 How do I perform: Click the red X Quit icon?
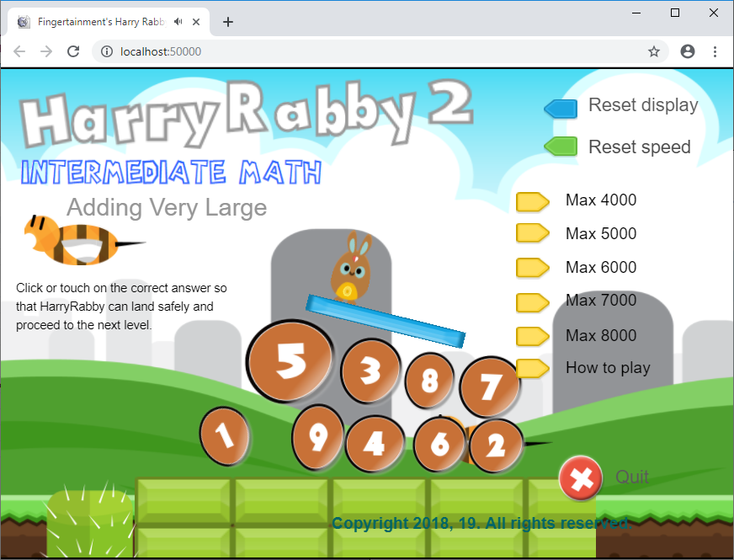tap(580, 477)
